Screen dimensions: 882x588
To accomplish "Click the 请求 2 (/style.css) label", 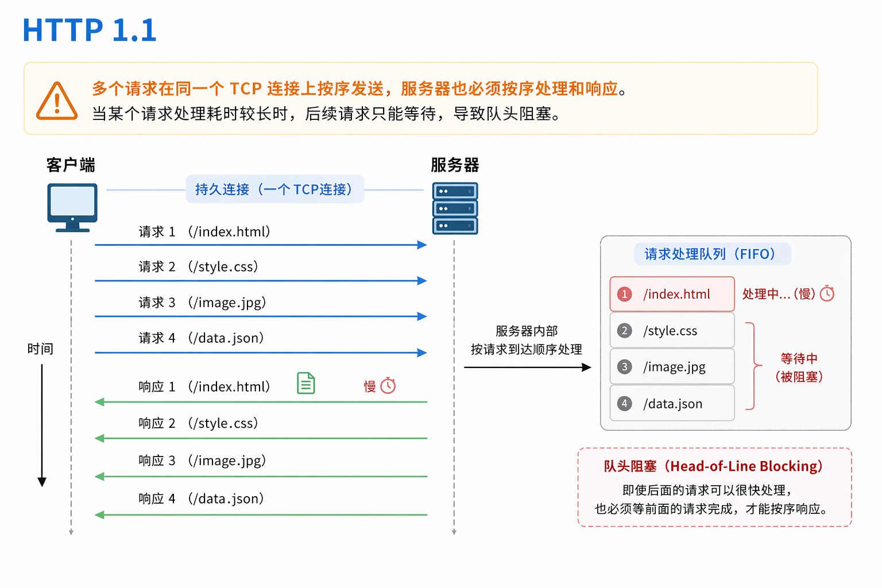I will (x=199, y=267).
